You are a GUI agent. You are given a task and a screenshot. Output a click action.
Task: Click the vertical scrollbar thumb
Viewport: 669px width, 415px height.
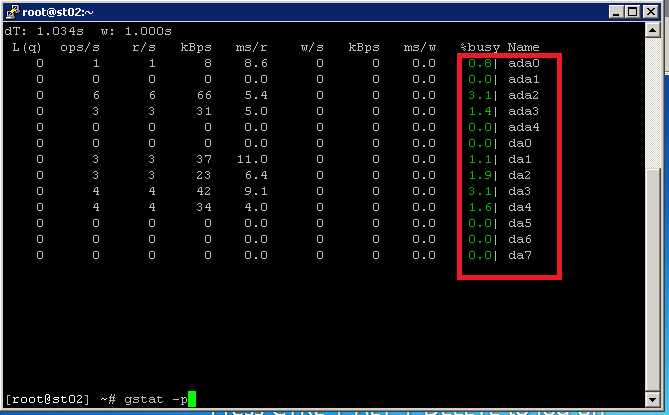652,279
